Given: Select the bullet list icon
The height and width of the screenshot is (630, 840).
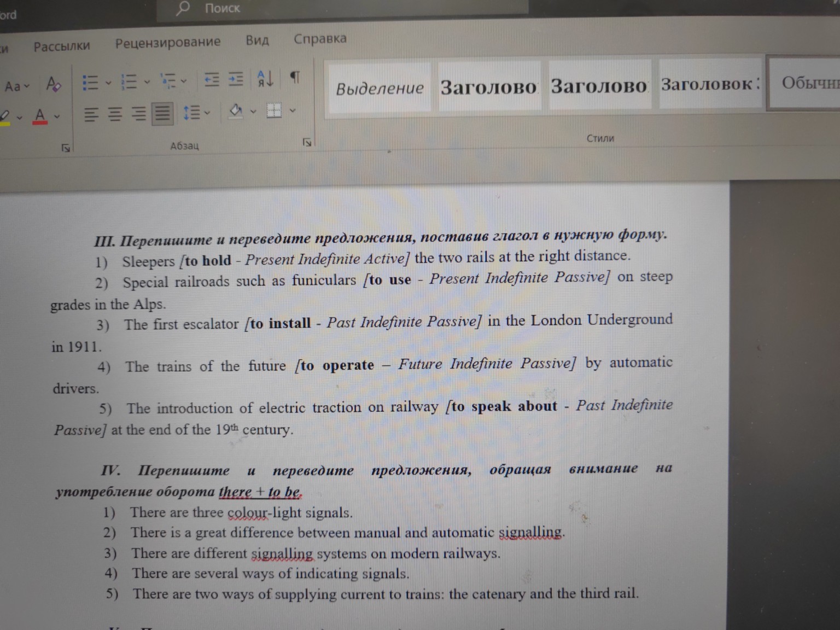Looking at the screenshot, I should click(90, 83).
